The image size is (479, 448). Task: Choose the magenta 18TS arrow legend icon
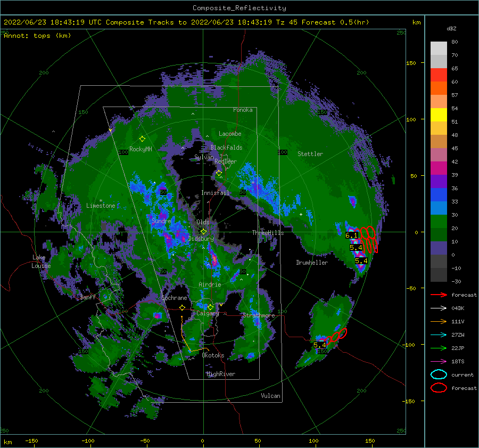point(439,362)
